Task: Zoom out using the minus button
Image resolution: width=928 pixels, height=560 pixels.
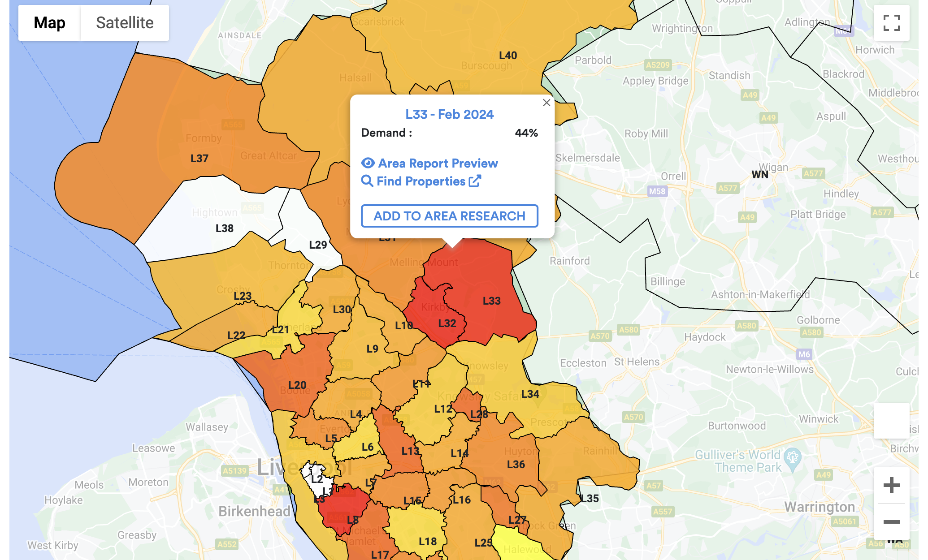Action: tap(891, 521)
